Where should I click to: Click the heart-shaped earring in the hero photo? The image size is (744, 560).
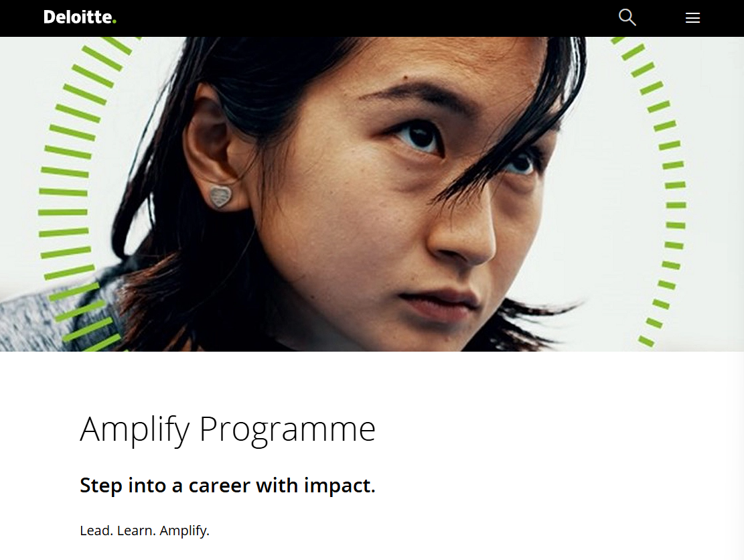(219, 196)
